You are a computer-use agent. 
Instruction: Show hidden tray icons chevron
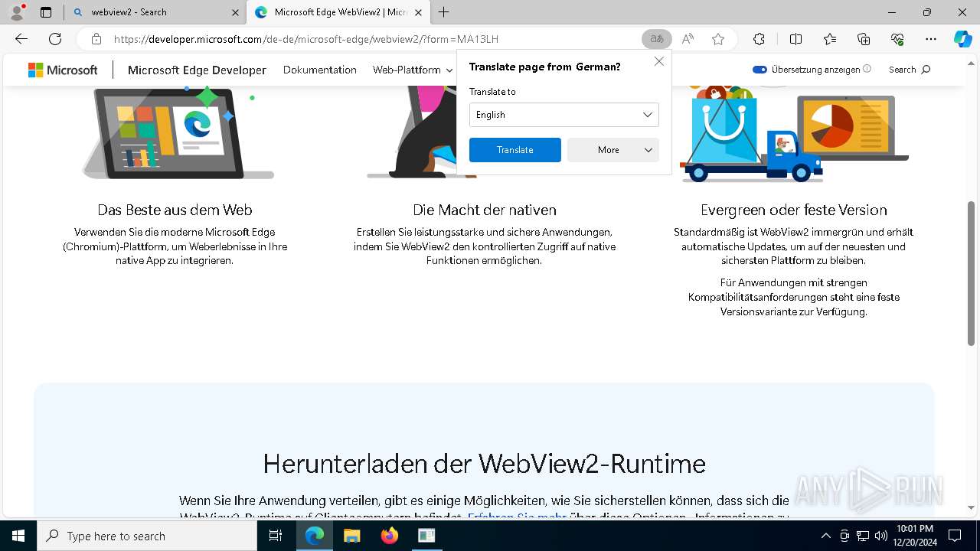825,536
